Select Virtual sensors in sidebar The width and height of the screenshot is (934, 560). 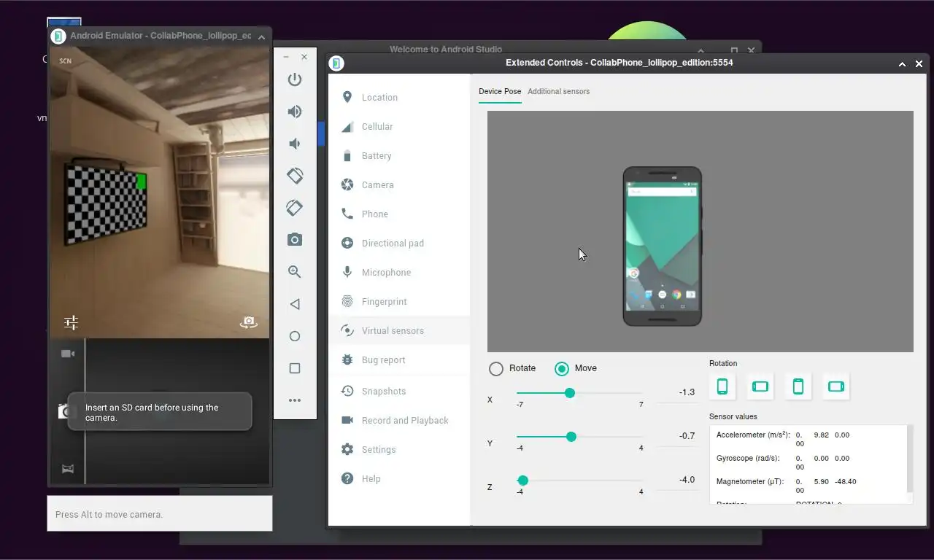[x=399, y=330]
